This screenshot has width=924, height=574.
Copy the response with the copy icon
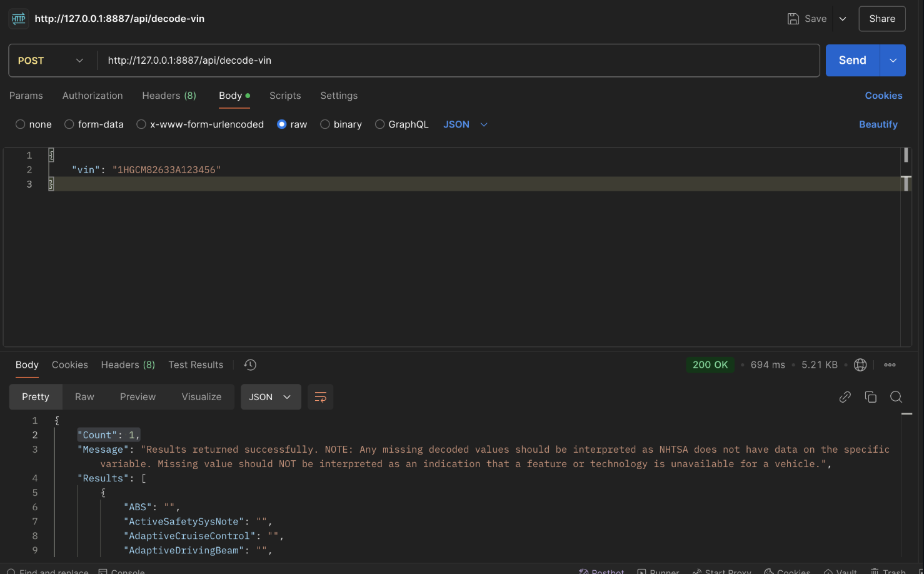871,397
